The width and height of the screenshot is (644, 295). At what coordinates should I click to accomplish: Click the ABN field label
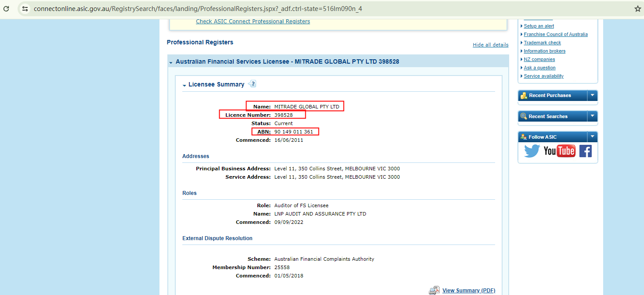coord(264,132)
